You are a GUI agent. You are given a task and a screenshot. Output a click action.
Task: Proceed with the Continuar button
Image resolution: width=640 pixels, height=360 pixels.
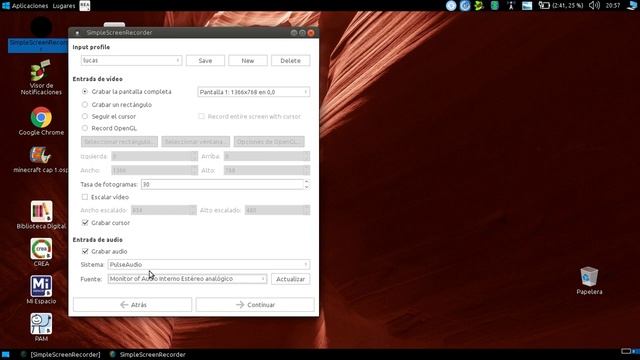(255, 304)
